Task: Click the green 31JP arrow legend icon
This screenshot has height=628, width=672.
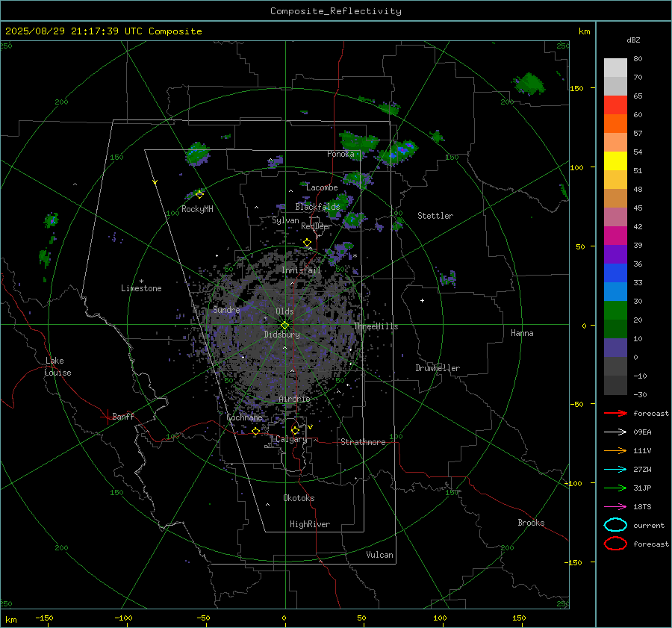Action: click(615, 488)
